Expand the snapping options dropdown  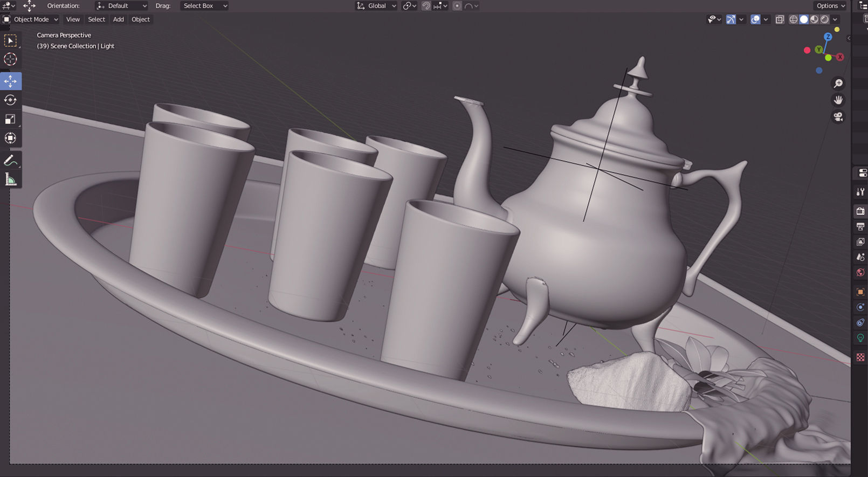440,6
